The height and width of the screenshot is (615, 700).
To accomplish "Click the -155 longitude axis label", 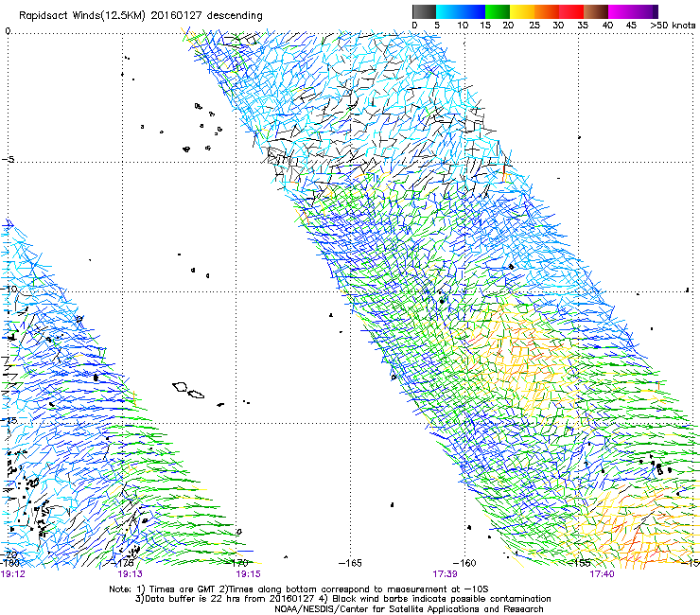I will [x=579, y=563].
